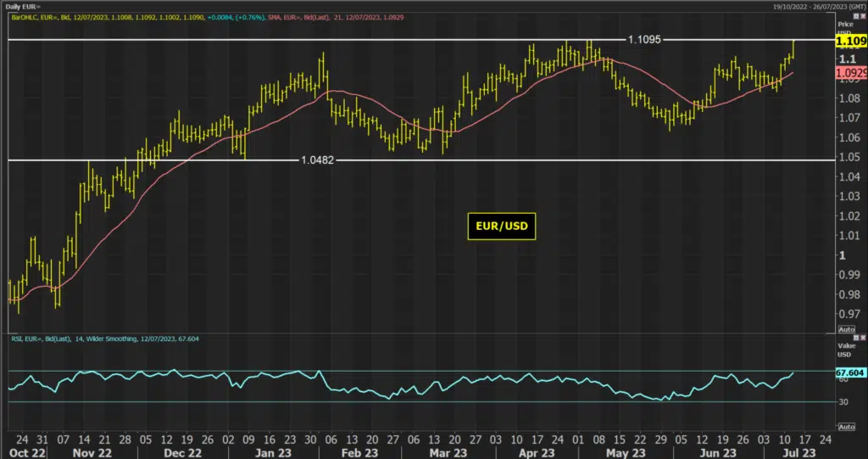Close the price chart pane
This screenshot has height=459, width=868.
pos(862,17)
